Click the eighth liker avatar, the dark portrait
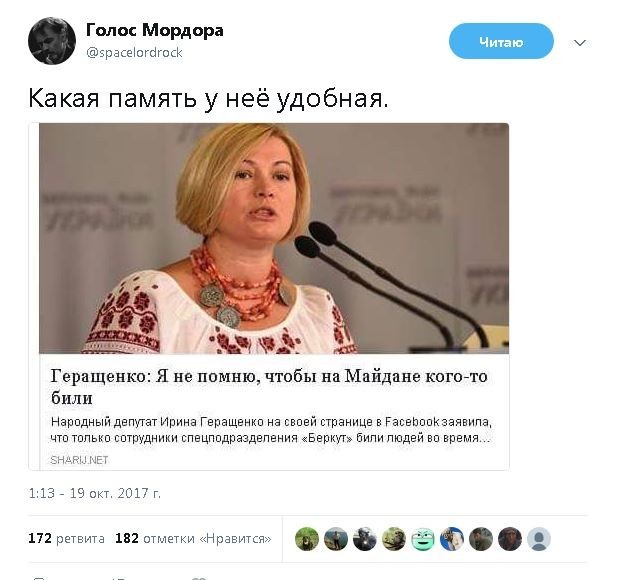 (x=510, y=539)
